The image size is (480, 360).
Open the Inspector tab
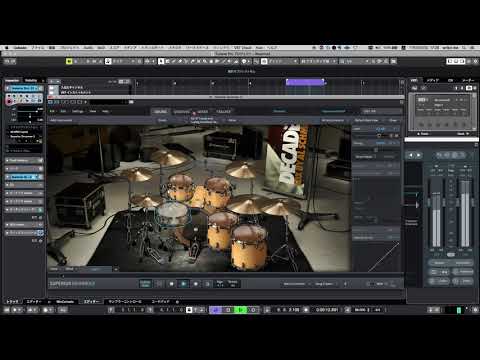pos(13,81)
